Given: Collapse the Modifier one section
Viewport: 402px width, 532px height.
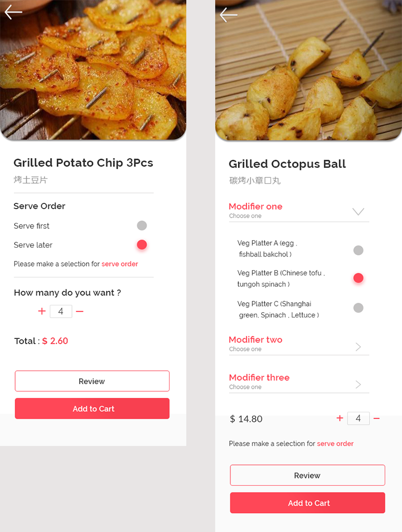Looking at the screenshot, I should click(x=358, y=211).
